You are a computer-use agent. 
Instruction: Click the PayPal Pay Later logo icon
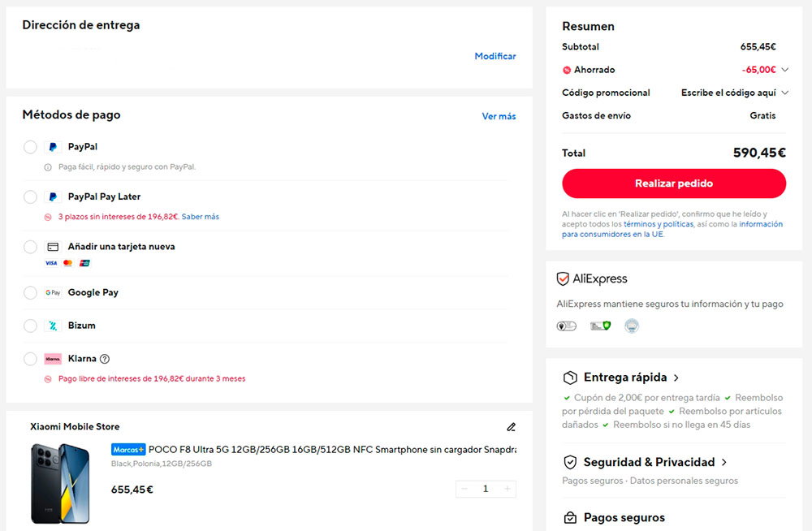click(x=53, y=196)
